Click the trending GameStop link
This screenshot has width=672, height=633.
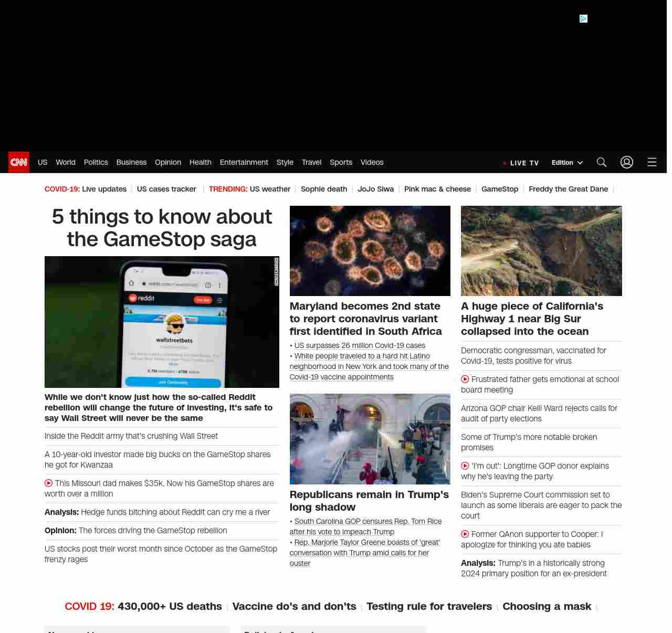tap(499, 189)
